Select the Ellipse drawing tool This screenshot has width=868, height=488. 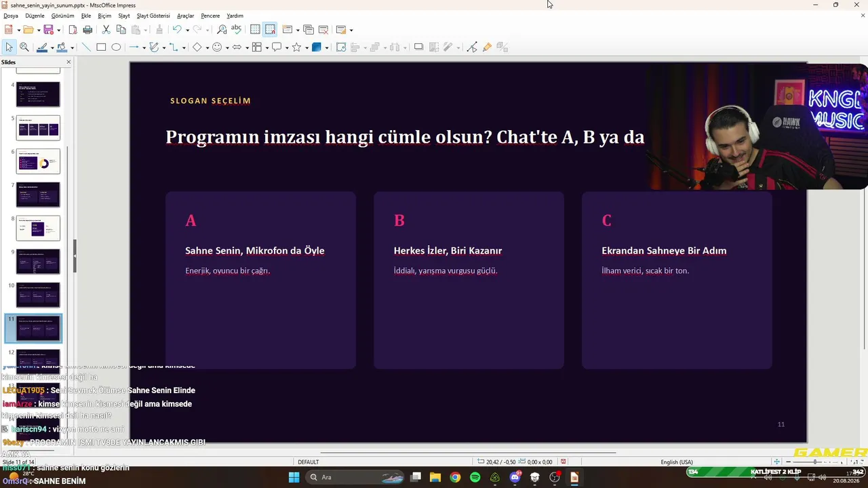click(116, 47)
